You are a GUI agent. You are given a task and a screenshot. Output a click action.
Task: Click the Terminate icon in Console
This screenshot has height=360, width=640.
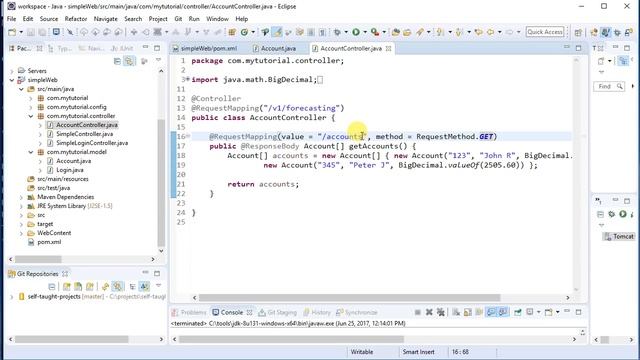pos(418,312)
